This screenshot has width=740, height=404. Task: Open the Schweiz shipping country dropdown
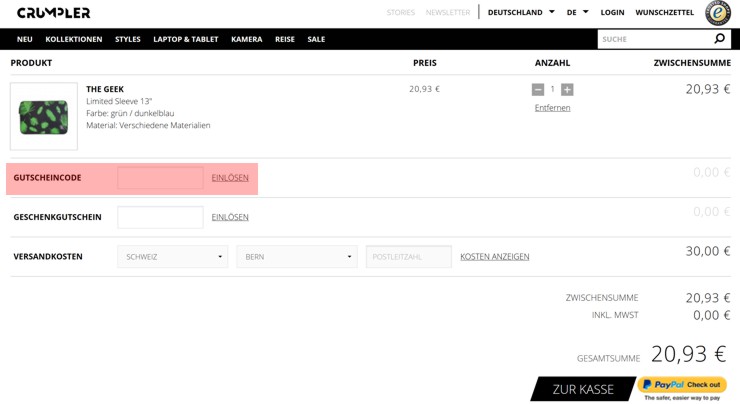tap(173, 256)
